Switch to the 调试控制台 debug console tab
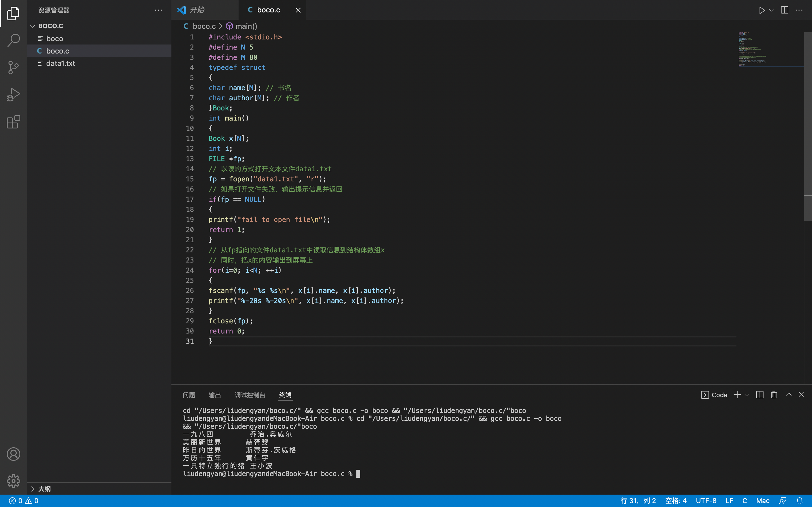Screen dimensions: 812x507 pos(250,395)
